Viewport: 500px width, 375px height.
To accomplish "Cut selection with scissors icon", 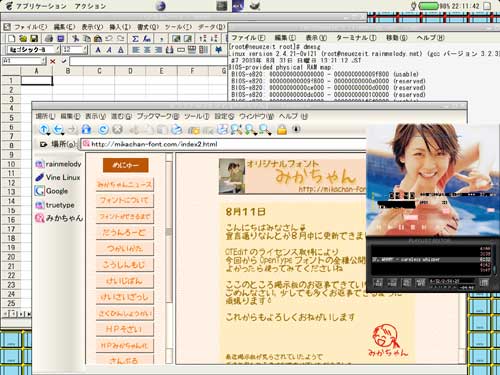I will point(76,39).
